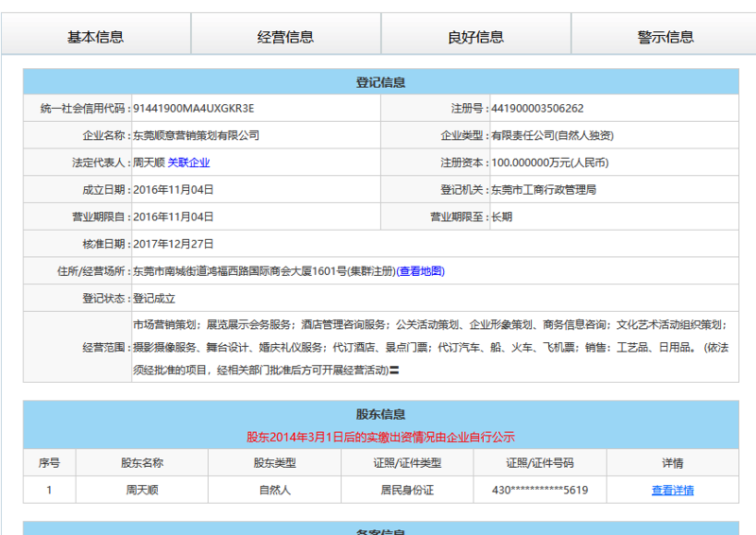Select the registered capital 100.000000万元(人民币)
The width and height of the screenshot is (756, 535).
click(x=550, y=163)
